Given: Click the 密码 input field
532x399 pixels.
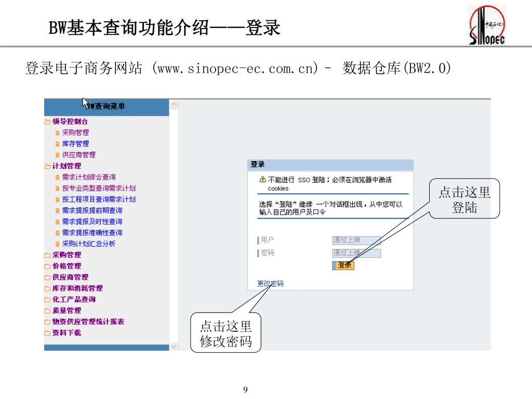Looking at the screenshot, I should 356,253.
